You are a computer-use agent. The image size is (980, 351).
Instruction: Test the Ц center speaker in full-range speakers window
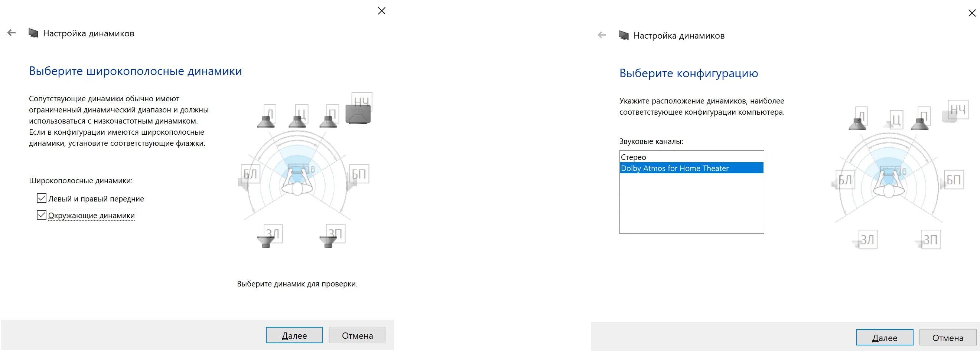pyautogui.click(x=298, y=116)
